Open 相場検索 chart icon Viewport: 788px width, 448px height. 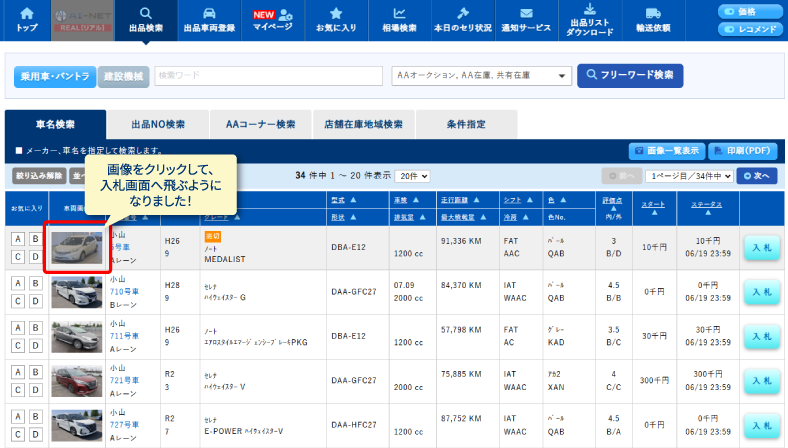click(x=400, y=14)
